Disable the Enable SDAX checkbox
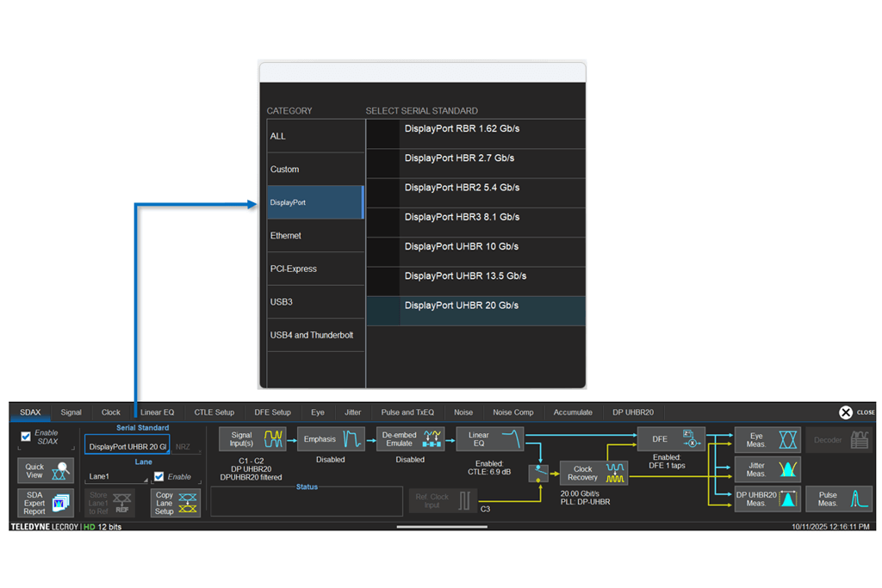The width and height of the screenshot is (882, 588). coord(26,436)
